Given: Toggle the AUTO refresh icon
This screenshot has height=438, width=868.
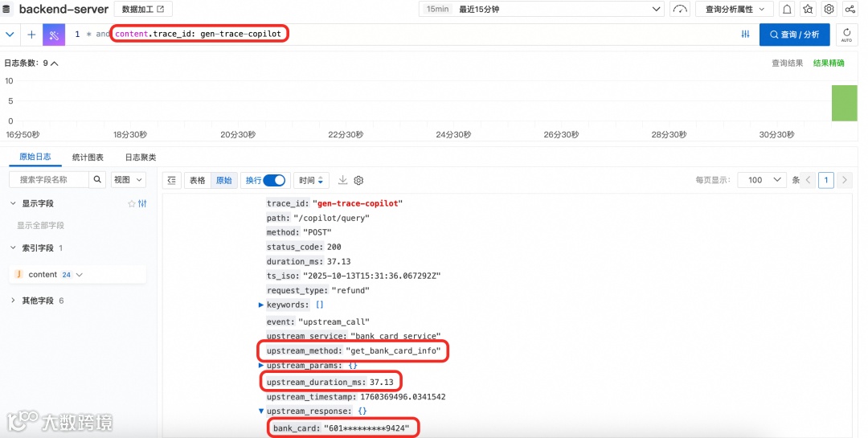Looking at the screenshot, I should click(846, 35).
